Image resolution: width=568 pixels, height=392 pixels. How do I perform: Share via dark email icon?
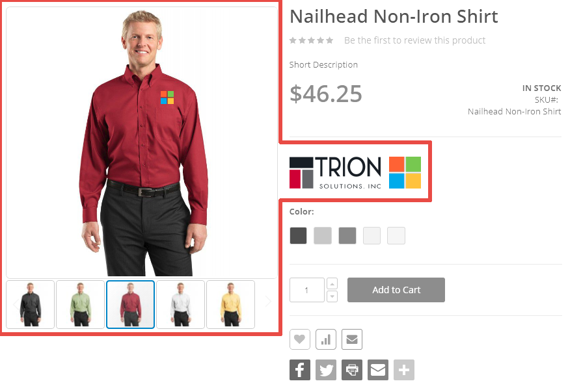tap(378, 369)
